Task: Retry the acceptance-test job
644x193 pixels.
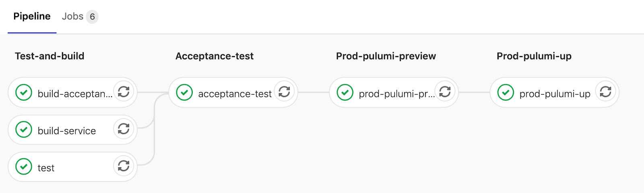Action: pos(284,92)
